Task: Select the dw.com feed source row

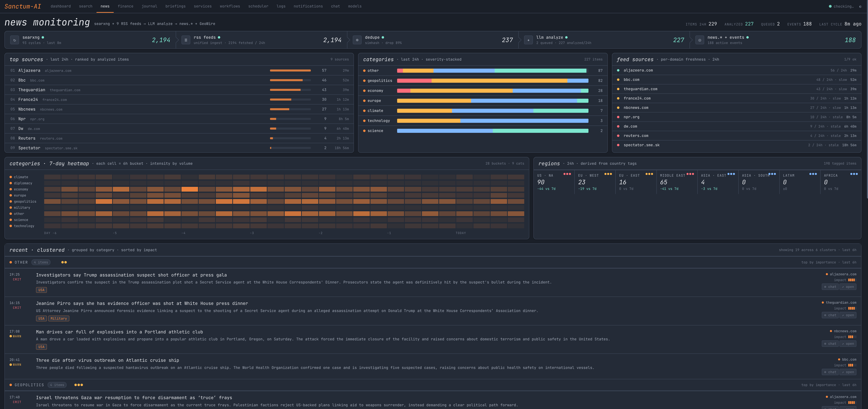Action: pyautogui.click(x=737, y=127)
